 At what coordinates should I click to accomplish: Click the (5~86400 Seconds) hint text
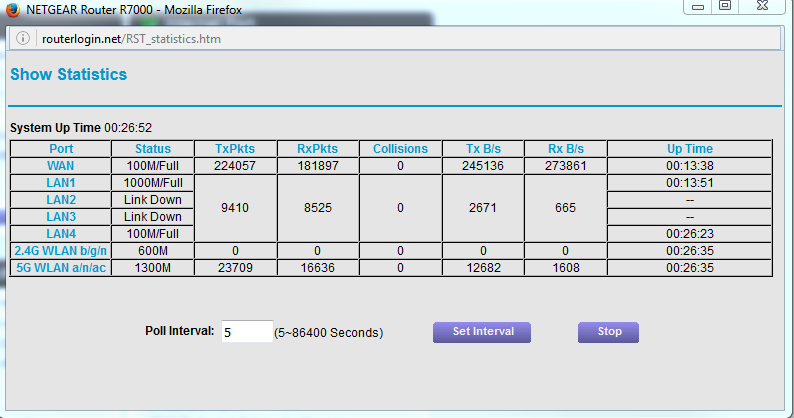329,333
